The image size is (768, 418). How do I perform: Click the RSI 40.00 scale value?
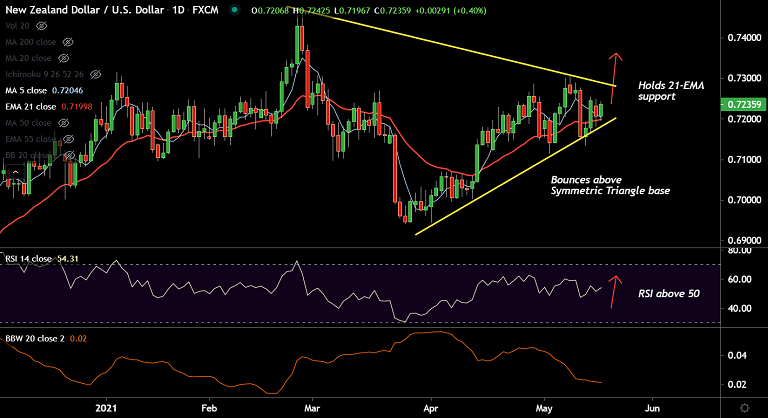tap(740, 308)
